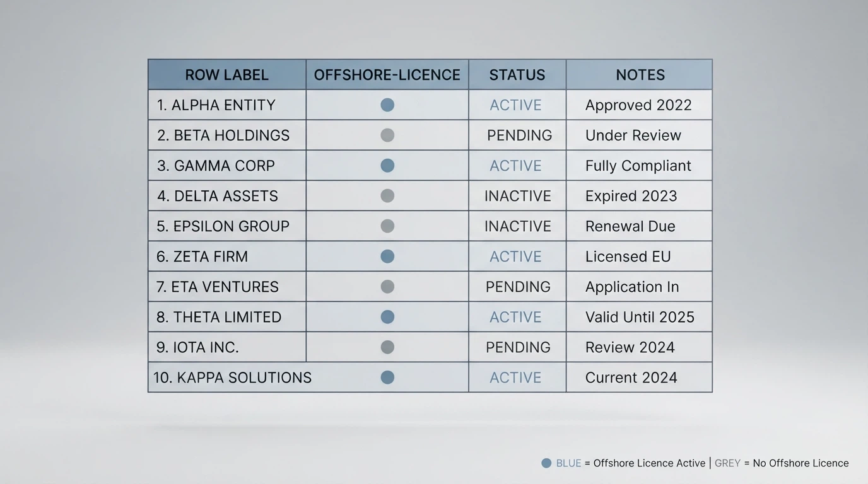Click the 'Expired 2023' note
The width and height of the screenshot is (868, 484).
[x=631, y=196]
